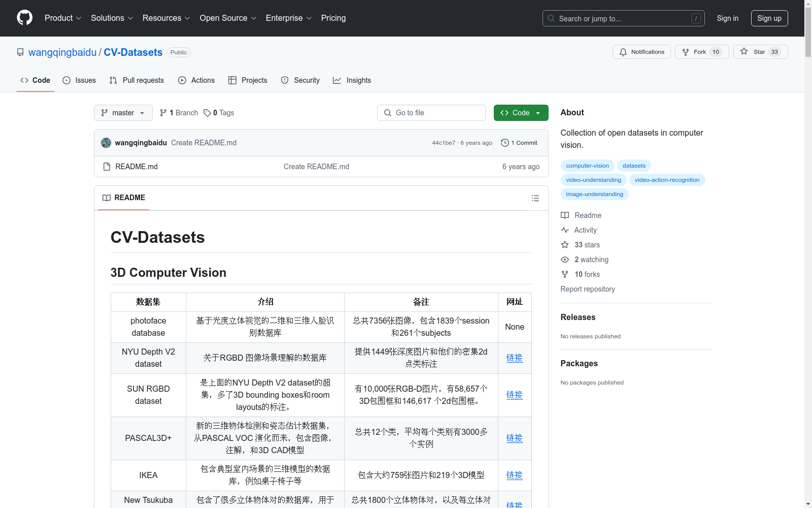Open the CV-Datasets repository title link

(x=133, y=52)
